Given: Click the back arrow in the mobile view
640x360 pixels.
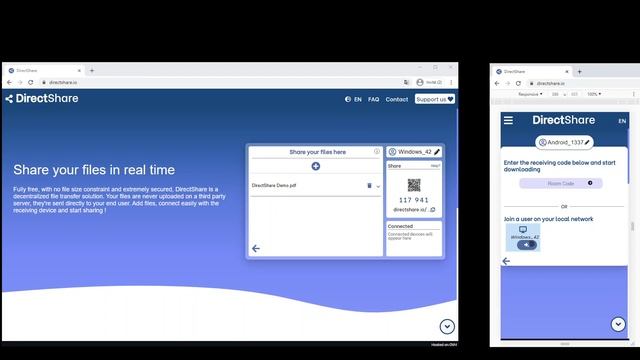Looking at the screenshot, I should (506, 261).
